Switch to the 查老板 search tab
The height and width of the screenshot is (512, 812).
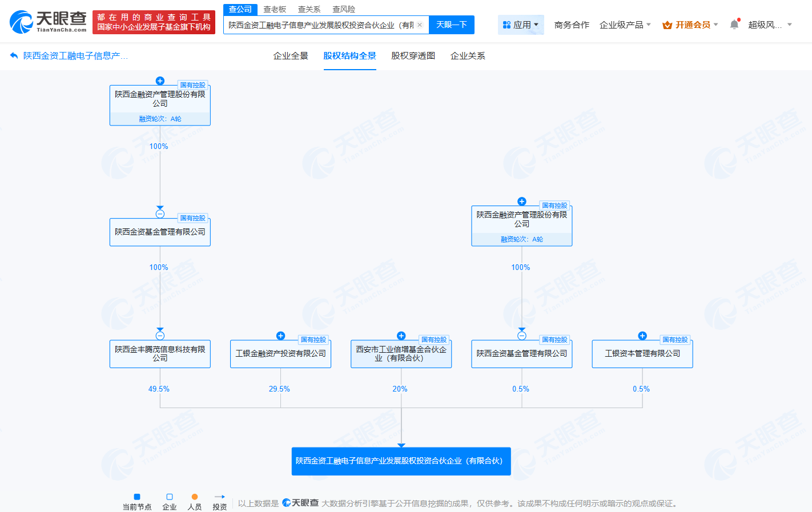(275, 9)
